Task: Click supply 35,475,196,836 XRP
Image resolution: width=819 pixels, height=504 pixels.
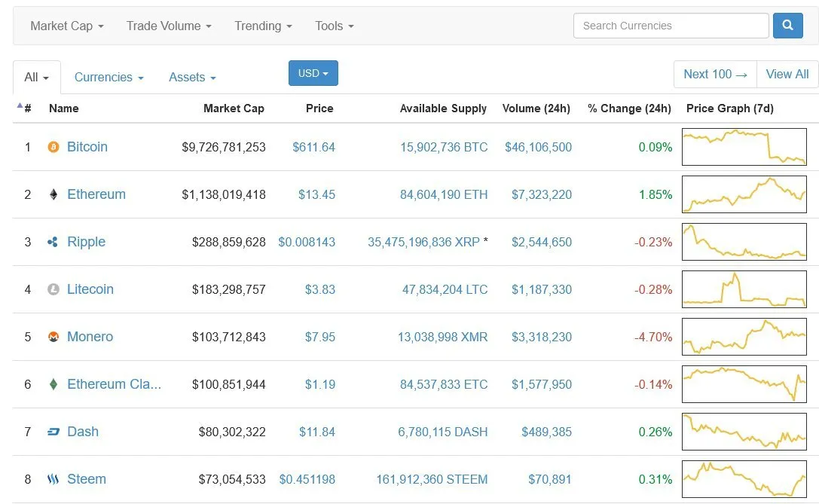Action: pyautogui.click(x=423, y=243)
